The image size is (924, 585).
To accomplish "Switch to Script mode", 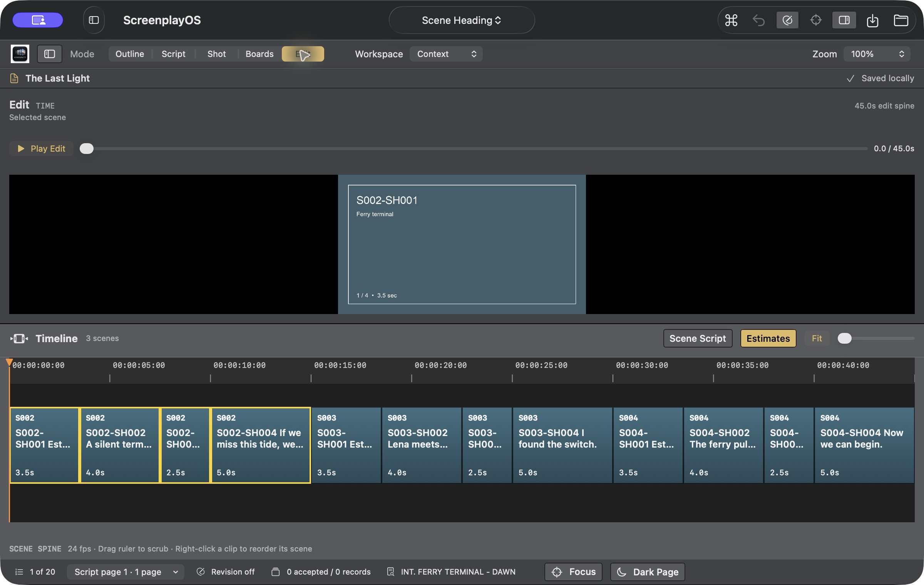I will pos(173,54).
